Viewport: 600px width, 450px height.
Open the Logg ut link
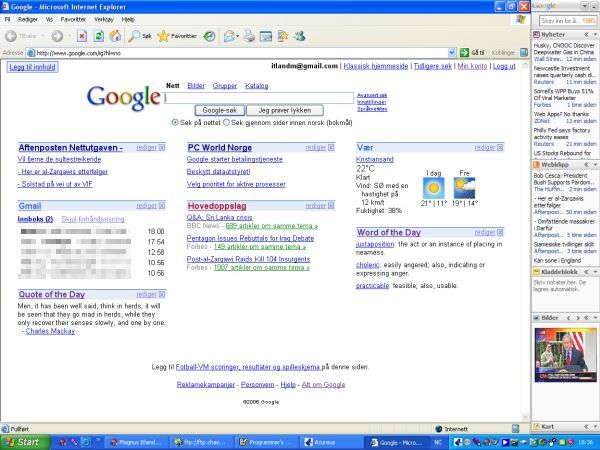pos(504,66)
